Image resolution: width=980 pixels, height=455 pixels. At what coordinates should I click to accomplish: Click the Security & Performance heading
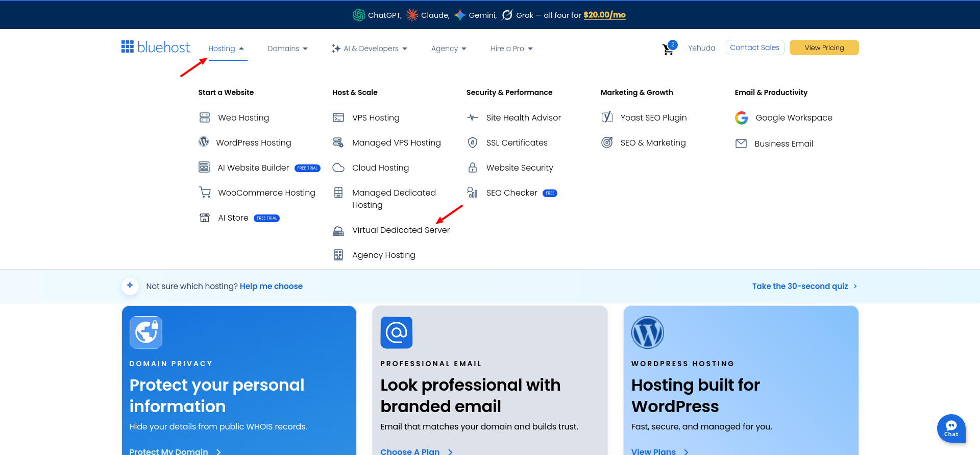(x=509, y=92)
